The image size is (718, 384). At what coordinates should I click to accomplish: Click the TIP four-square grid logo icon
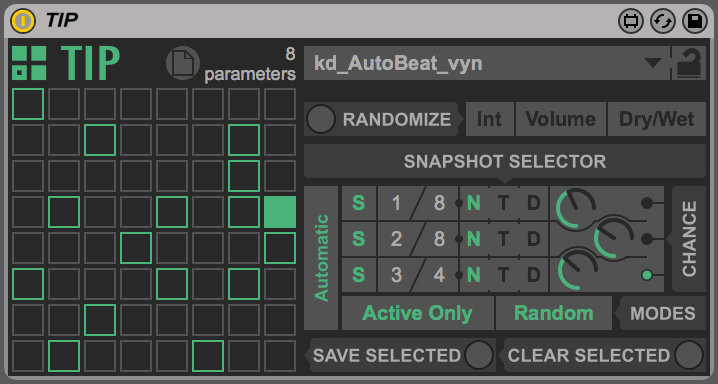click(29, 63)
